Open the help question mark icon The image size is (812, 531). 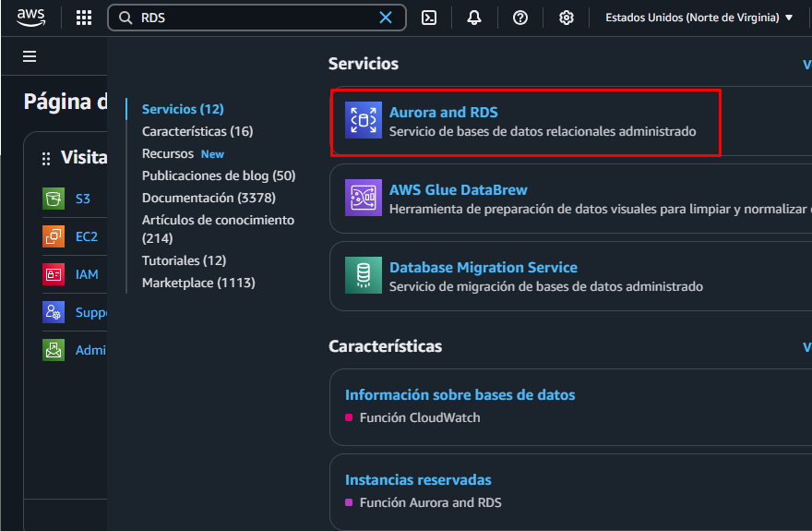(x=519, y=18)
